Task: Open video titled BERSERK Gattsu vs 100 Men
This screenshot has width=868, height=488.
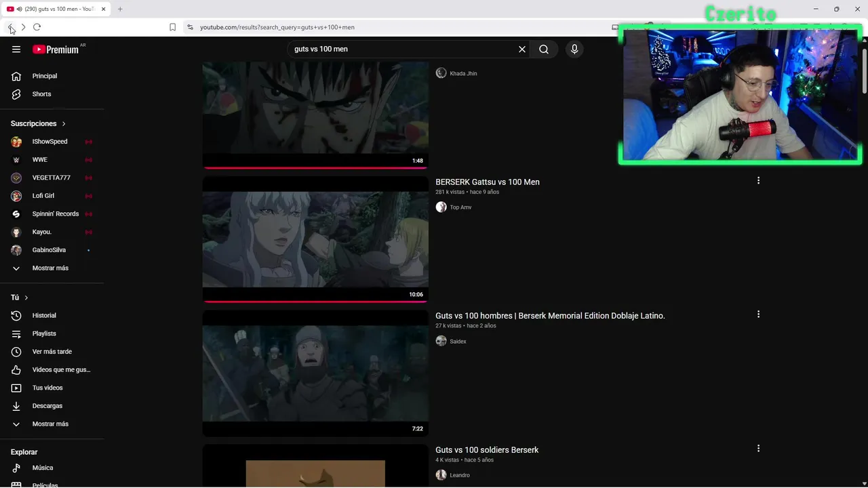Action: point(488,182)
